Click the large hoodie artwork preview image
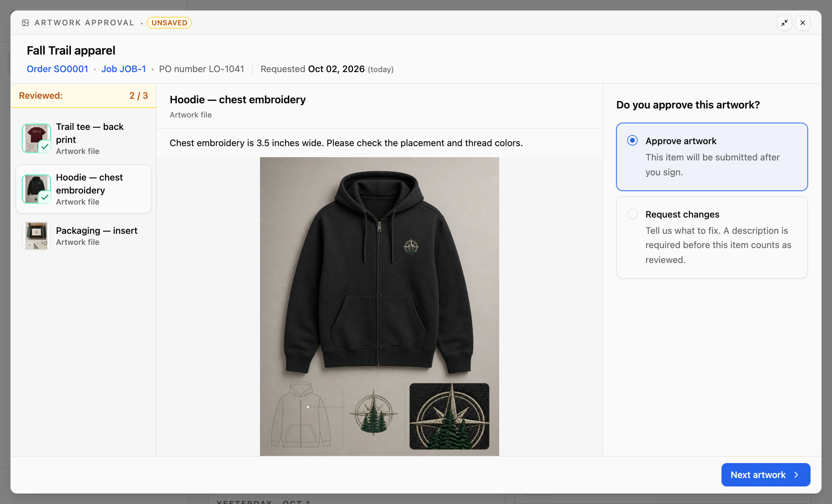The width and height of the screenshot is (832, 504). coord(379,306)
